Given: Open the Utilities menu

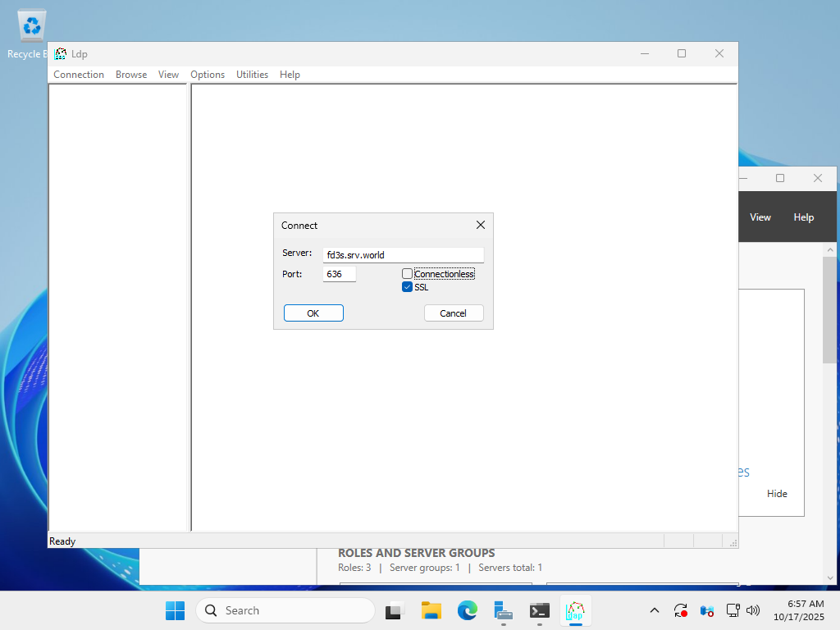Looking at the screenshot, I should coord(252,75).
